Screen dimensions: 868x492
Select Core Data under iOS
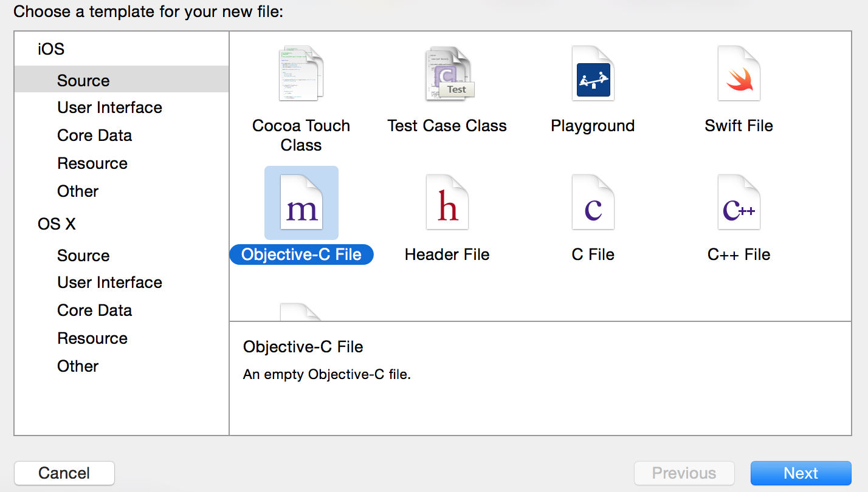pos(95,135)
